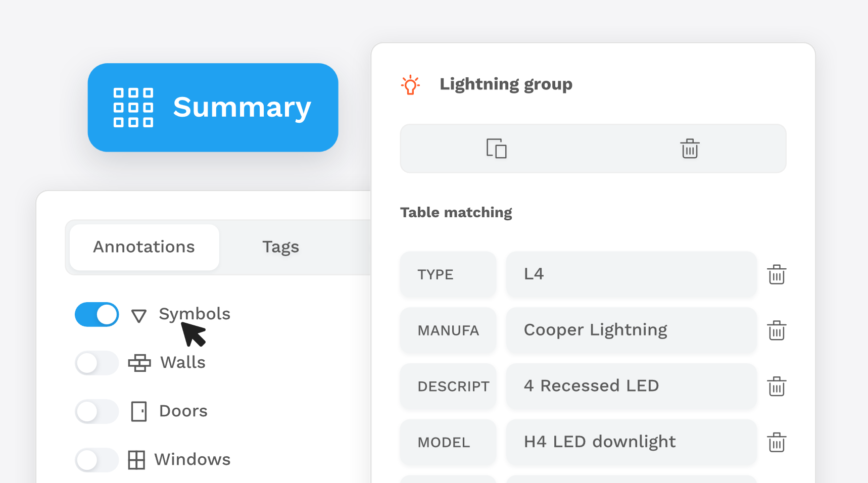Select the 4 Recessed LED field
Image resolution: width=868 pixels, height=483 pixels.
[631, 387]
